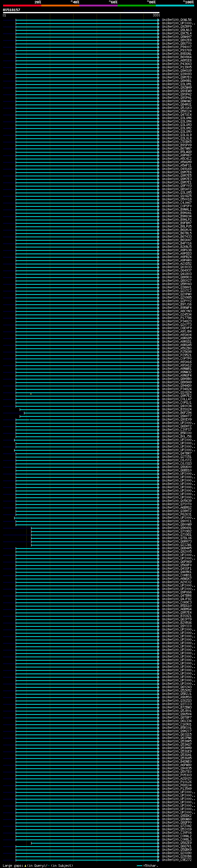Image resolution: width=197 pixels, height=868 pixels.
Task: Select label UniRef100_Q9FYV3
Action: coord(177,186)
